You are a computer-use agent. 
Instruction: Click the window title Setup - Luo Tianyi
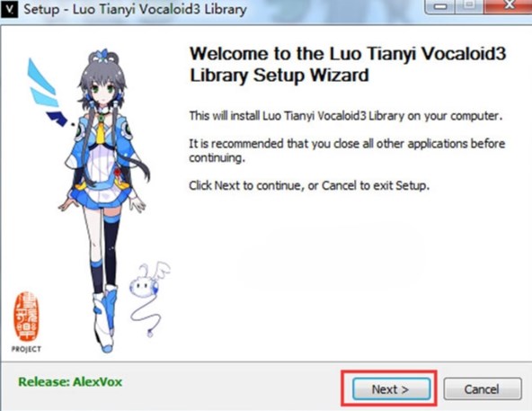click(x=135, y=9)
